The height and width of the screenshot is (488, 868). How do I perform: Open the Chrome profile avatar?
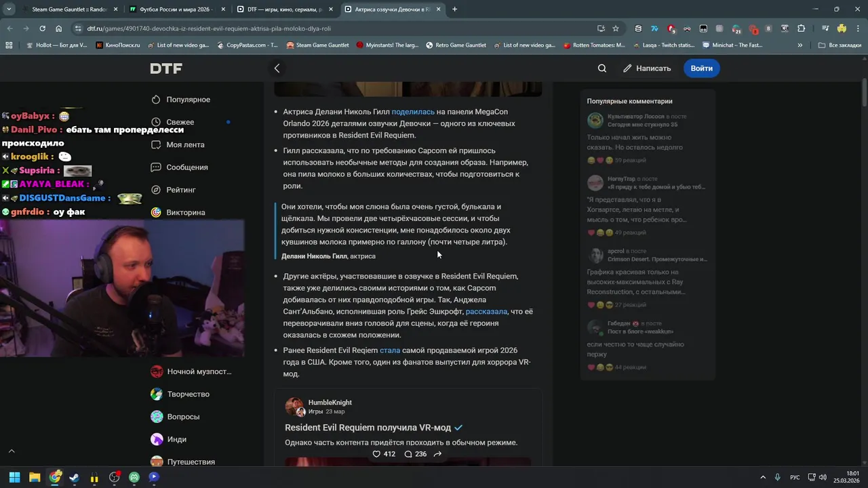point(842,28)
